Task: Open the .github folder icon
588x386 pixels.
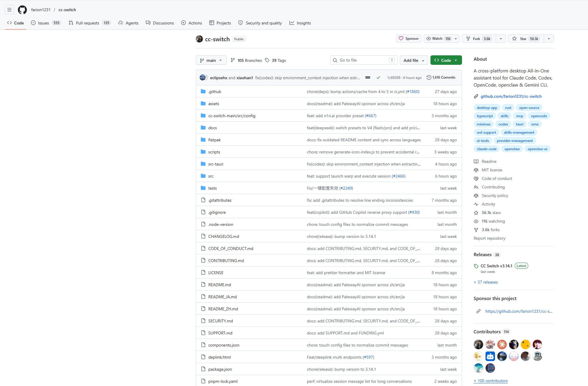Action: (203, 92)
